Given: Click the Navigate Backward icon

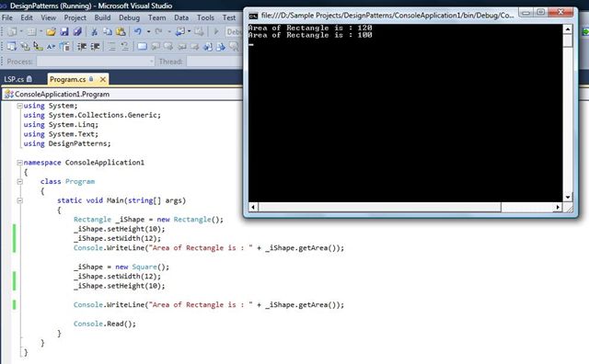Looking at the screenshot, I should pos(180,31).
